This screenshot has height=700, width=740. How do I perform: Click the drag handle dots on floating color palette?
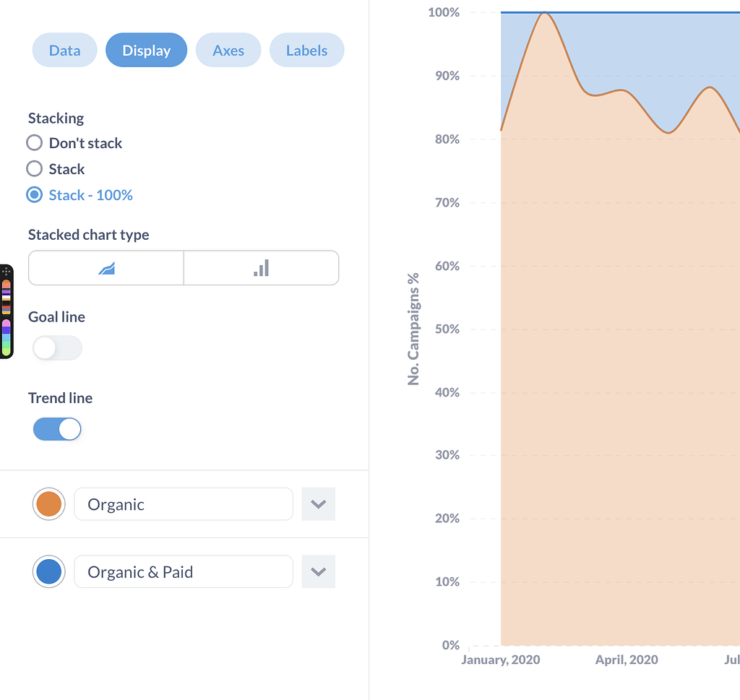6,272
